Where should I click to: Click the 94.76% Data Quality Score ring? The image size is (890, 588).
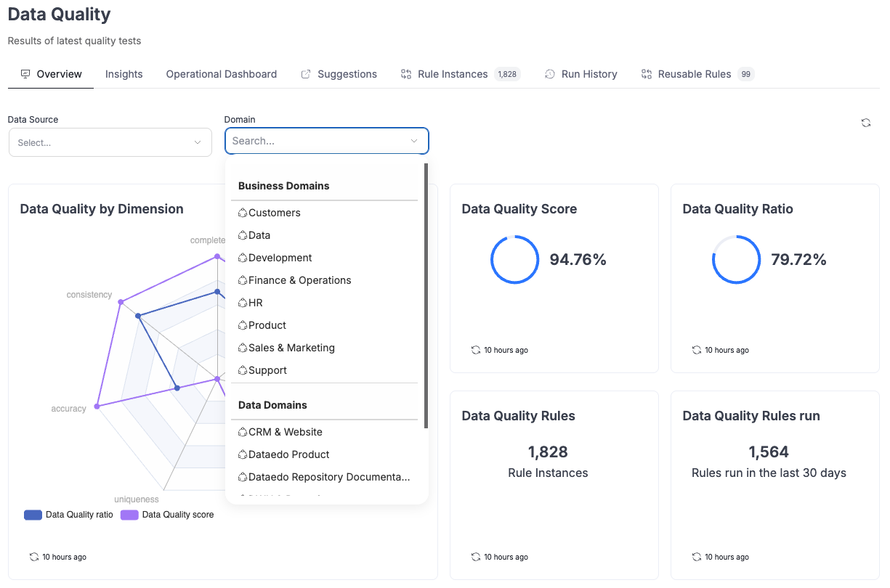pyautogui.click(x=515, y=259)
